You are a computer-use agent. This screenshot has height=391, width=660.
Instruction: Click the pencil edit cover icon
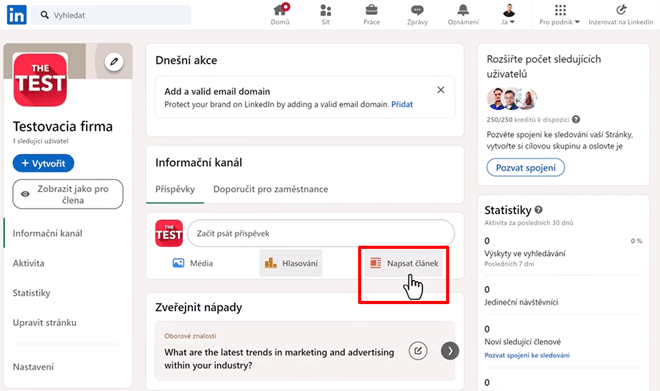114,62
